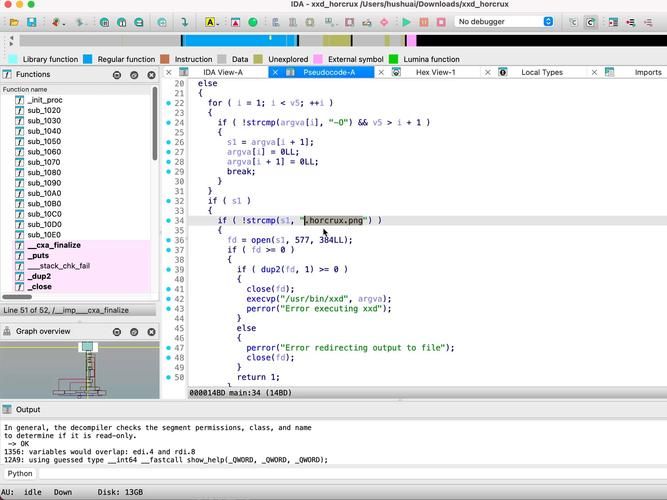Click the Python language selector button

[20, 474]
